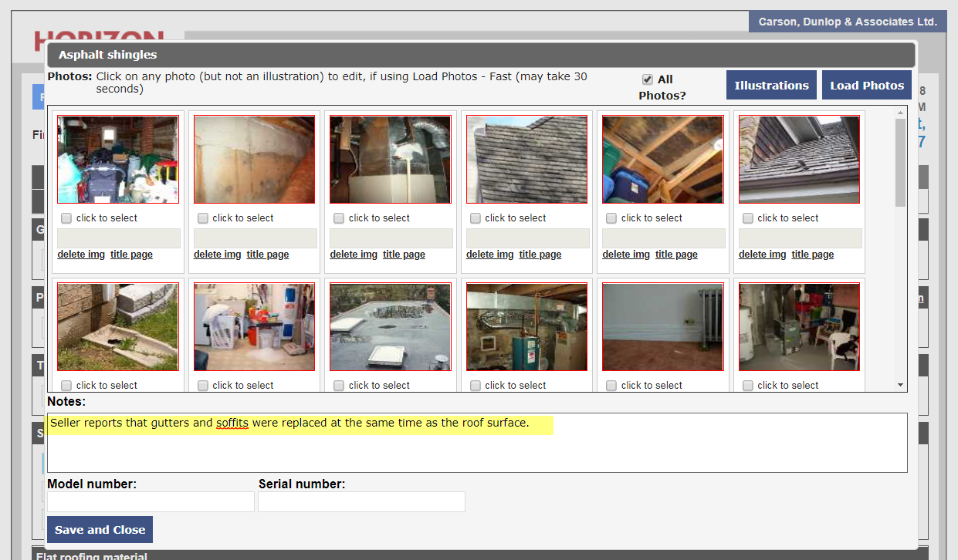Screen dimensions: 958x560
Task: Open the radiator against blue wall photo
Action: pos(662,326)
